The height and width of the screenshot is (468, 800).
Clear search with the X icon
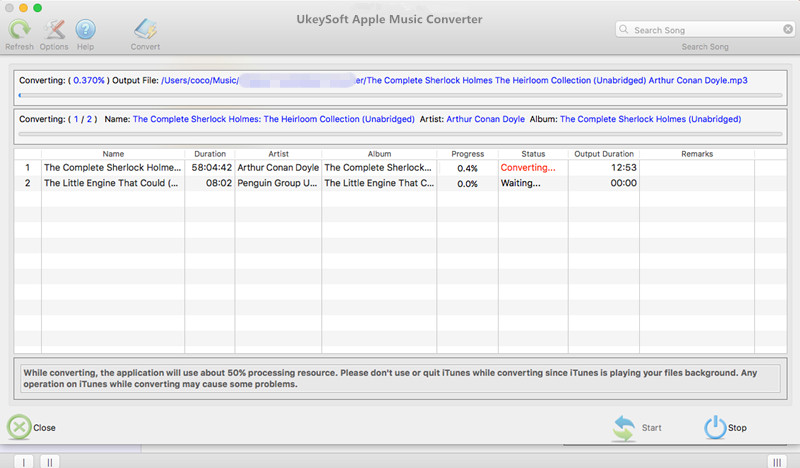click(788, 30)
